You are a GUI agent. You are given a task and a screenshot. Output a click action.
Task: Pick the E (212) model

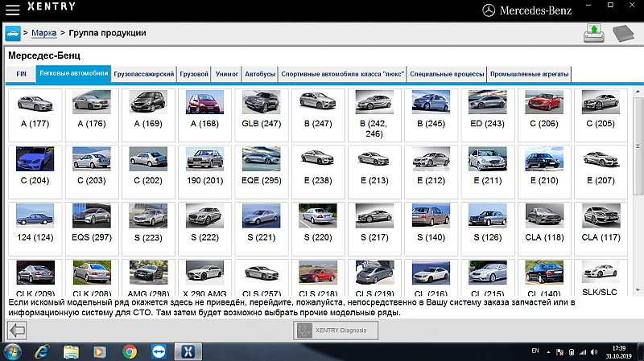click(x=431, y=172)
